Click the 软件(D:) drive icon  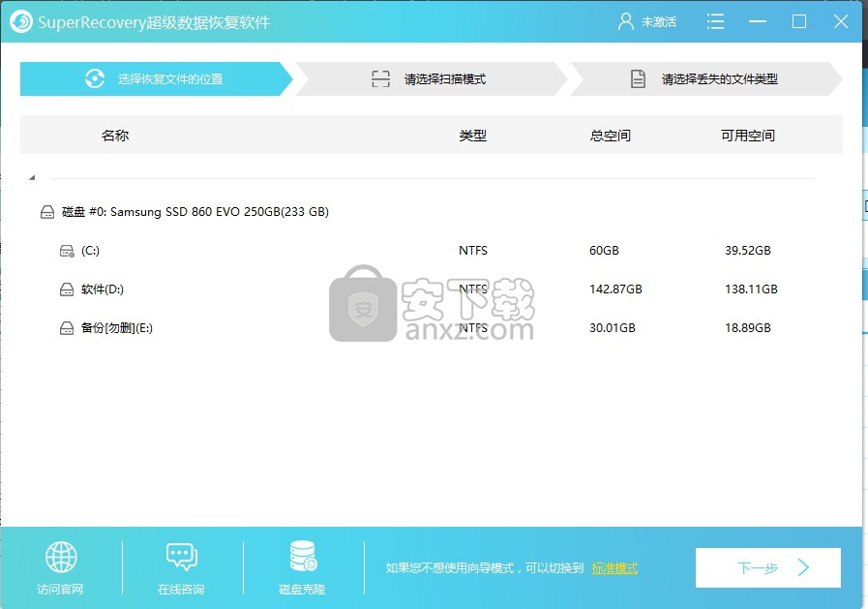click(67, 289)
